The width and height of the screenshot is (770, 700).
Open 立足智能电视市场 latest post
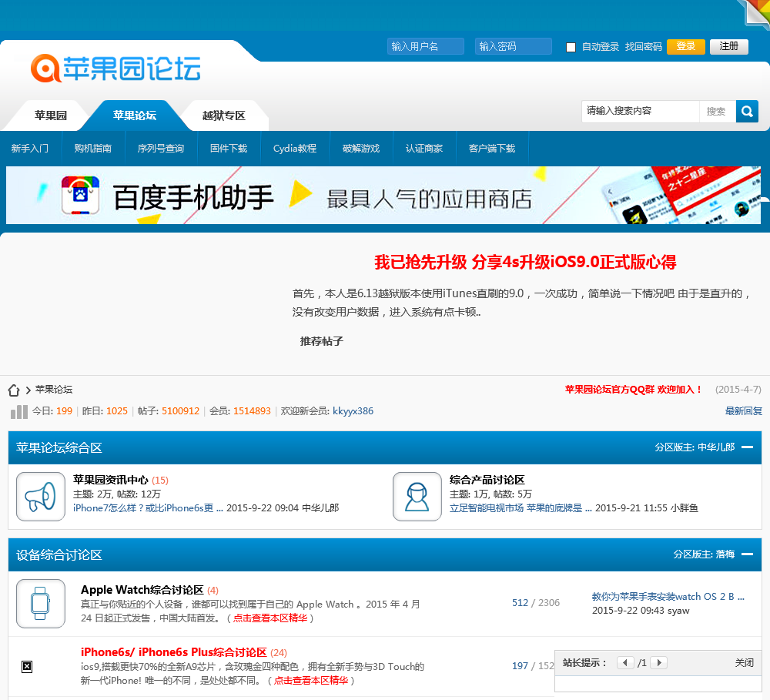[521, 508]
